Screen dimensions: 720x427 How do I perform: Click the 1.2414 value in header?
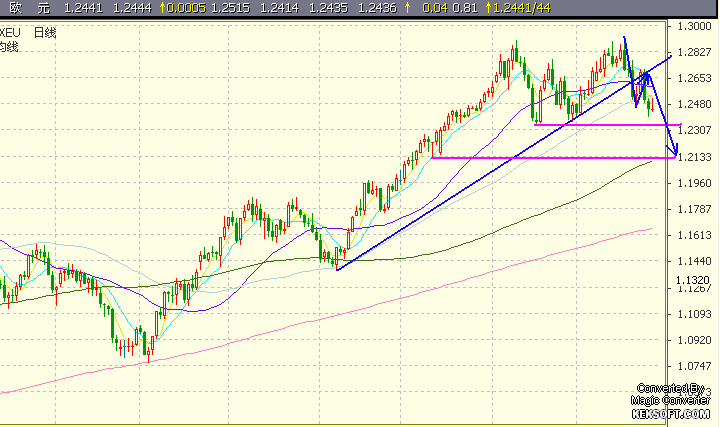pos(279,8)
